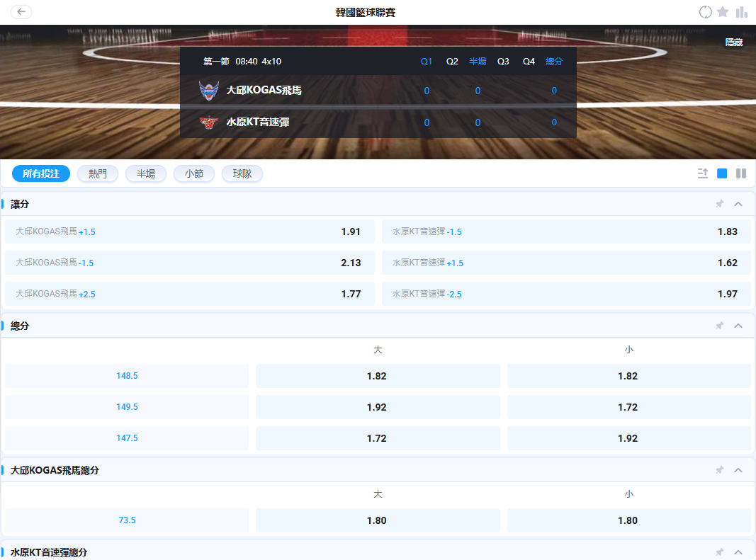Click the 73.5 team total line cell

point(127,520)
